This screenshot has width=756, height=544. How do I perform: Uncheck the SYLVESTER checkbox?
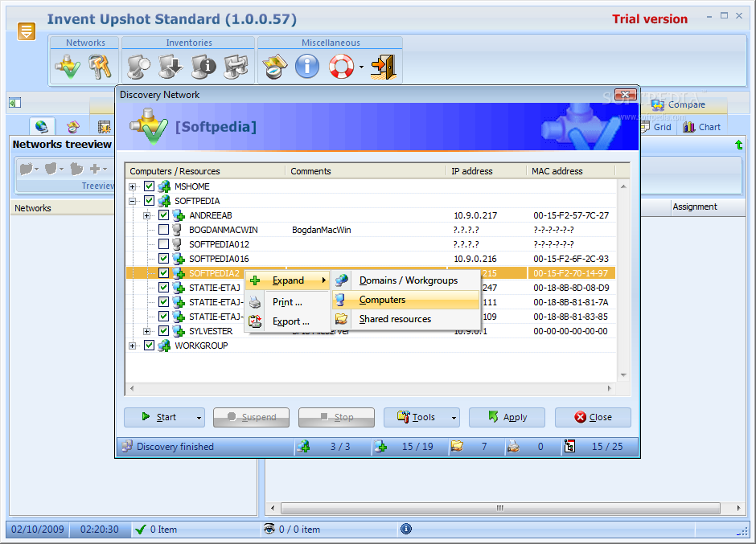click(x=163, y=330)
